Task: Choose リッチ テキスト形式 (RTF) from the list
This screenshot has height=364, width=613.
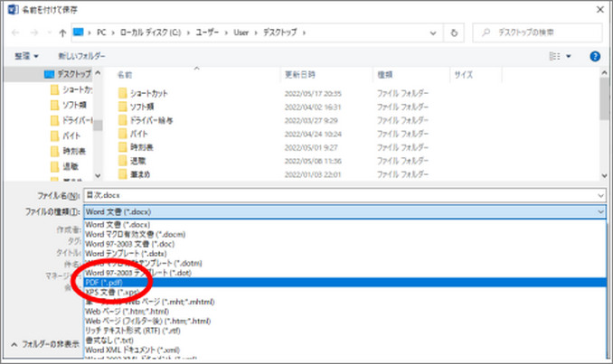Action: pos(344,331)
